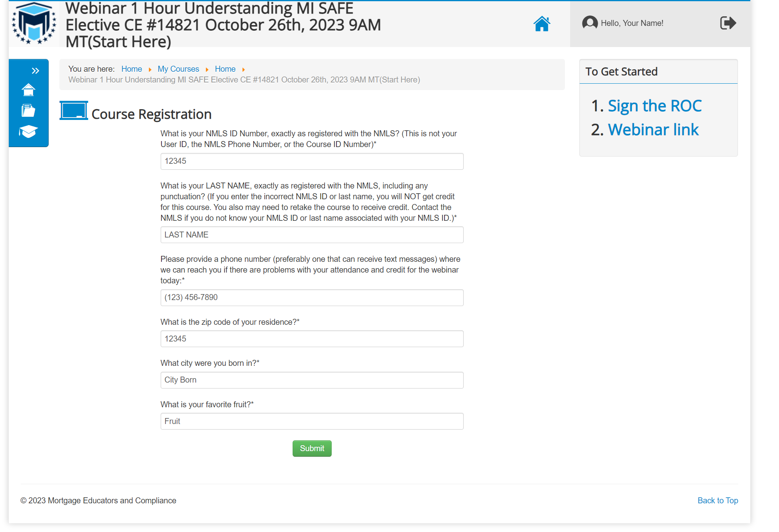This screenshot has height=532, width=779.
Task: Open the sidebar files folder icon
Action: coord(28,110)
